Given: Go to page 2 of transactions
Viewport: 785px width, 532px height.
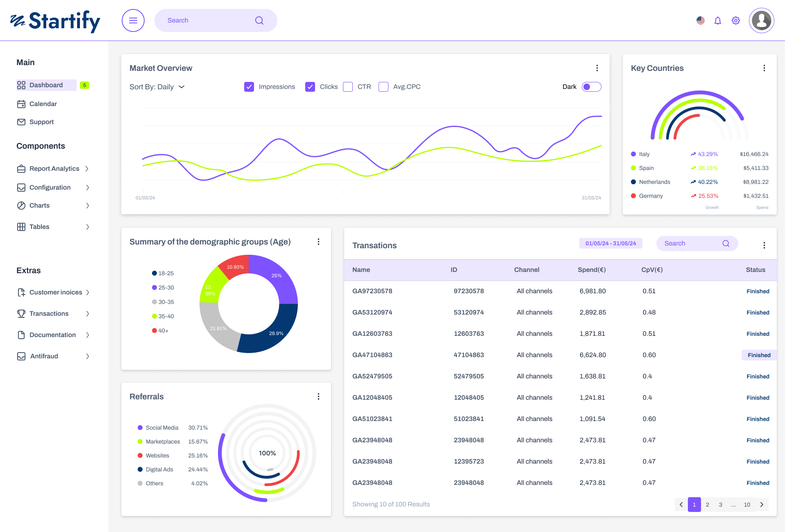Looking at the screenshot, I should [707, 505].
